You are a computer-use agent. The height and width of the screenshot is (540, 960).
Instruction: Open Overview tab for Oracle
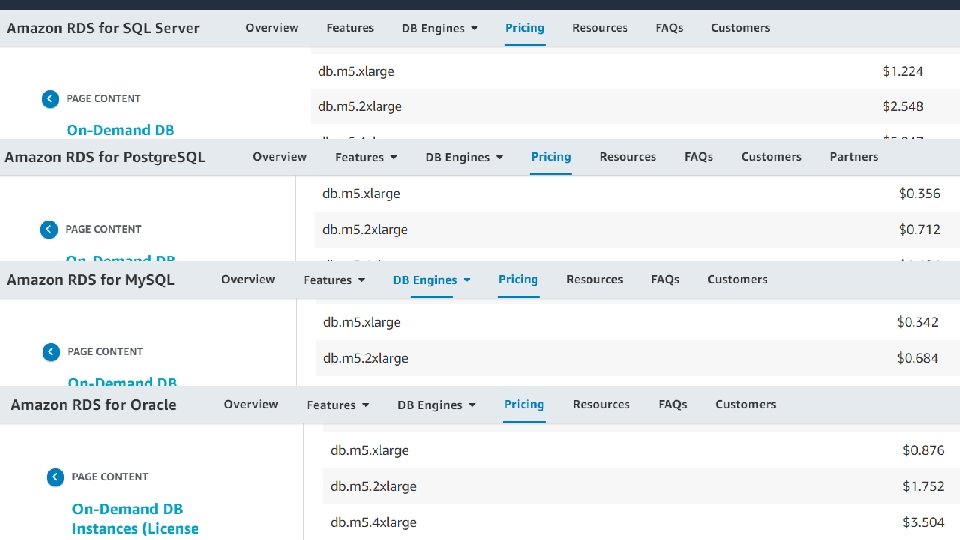[x=251, y=405]
